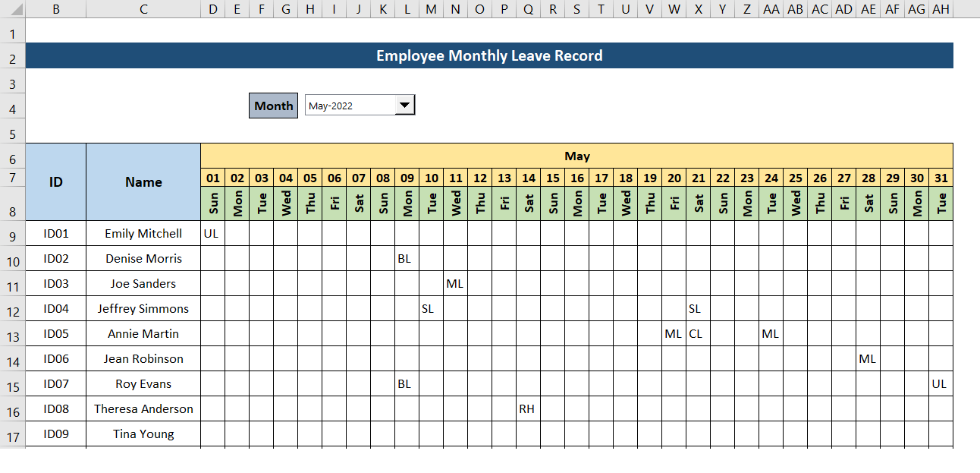Image resolution: width=980 pixels, height=473 pixels.
Task: Click the name Joe Sanders
Action: [x=143, y=283]
